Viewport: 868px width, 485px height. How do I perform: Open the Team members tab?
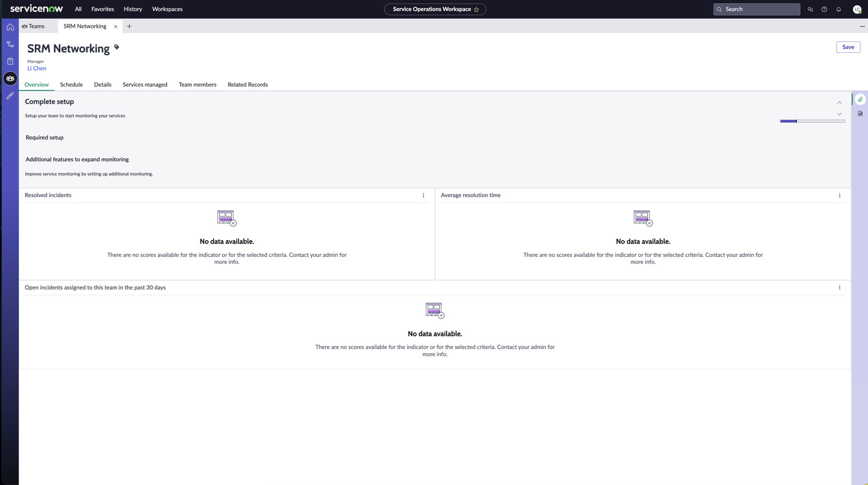(197, 85)
